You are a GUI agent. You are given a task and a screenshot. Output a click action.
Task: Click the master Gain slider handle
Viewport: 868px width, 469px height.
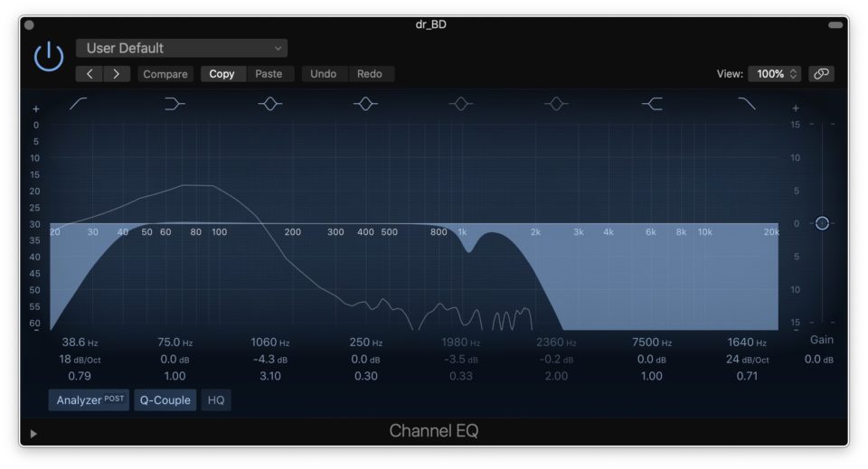click(821, 223)
